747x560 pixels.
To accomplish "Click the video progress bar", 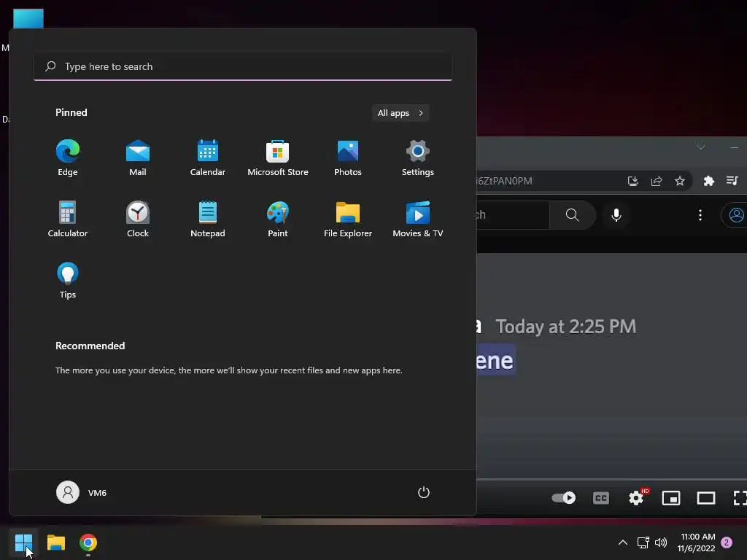I will (x=612, y=479).
